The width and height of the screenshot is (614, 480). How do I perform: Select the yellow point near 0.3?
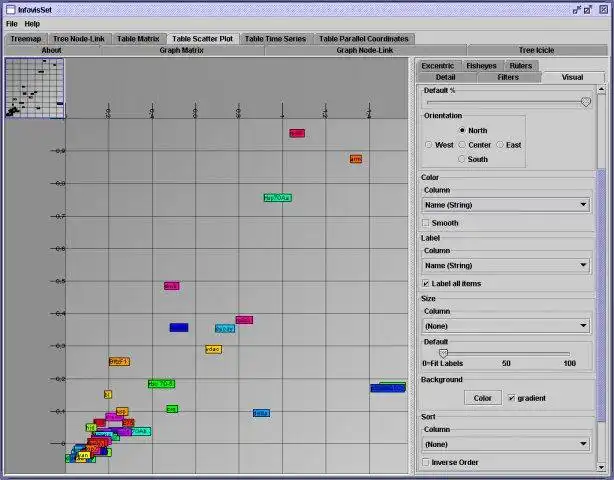coord(213,349)
